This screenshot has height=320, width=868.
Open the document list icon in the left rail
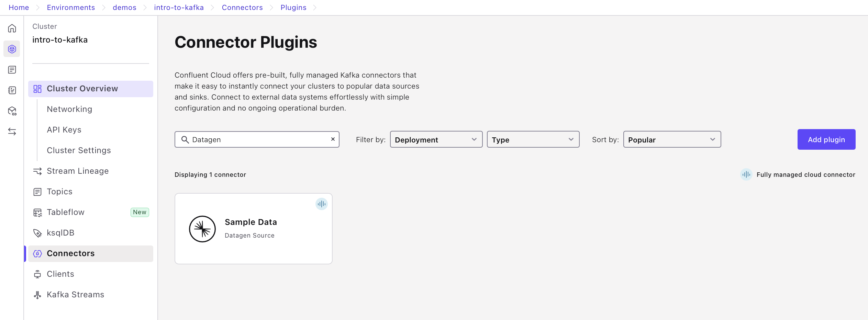point(12,70)
